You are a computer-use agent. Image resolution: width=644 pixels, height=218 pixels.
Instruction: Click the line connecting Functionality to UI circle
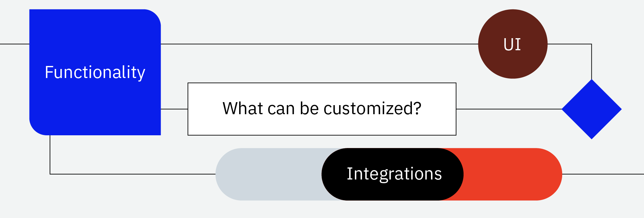point(319,44)
